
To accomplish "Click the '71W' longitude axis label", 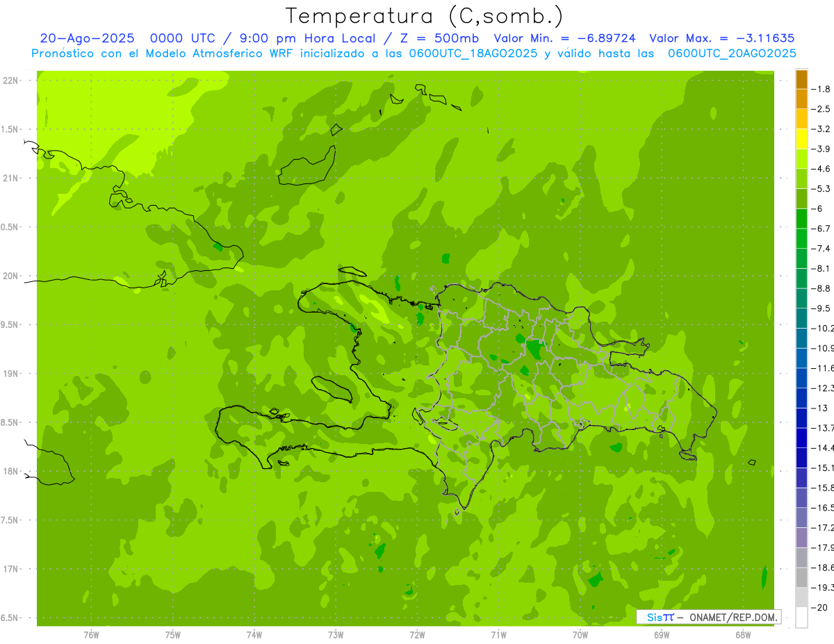I will pyautogui.click(x=498, y=634).
